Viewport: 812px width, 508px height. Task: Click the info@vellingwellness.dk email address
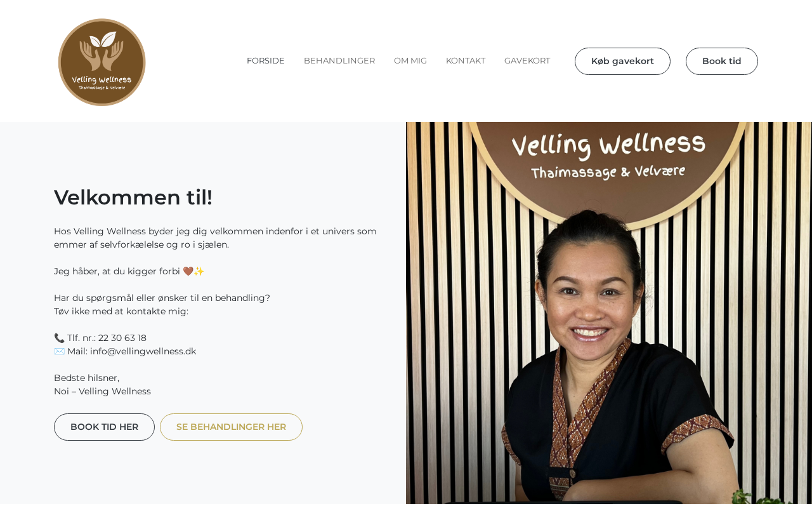click(143, 351)
